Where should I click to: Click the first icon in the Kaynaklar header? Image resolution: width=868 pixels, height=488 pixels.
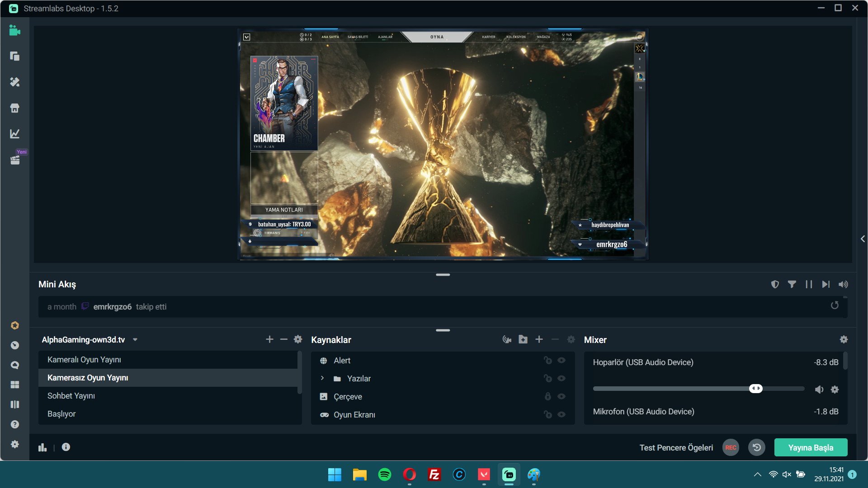[x=507, y=339]
